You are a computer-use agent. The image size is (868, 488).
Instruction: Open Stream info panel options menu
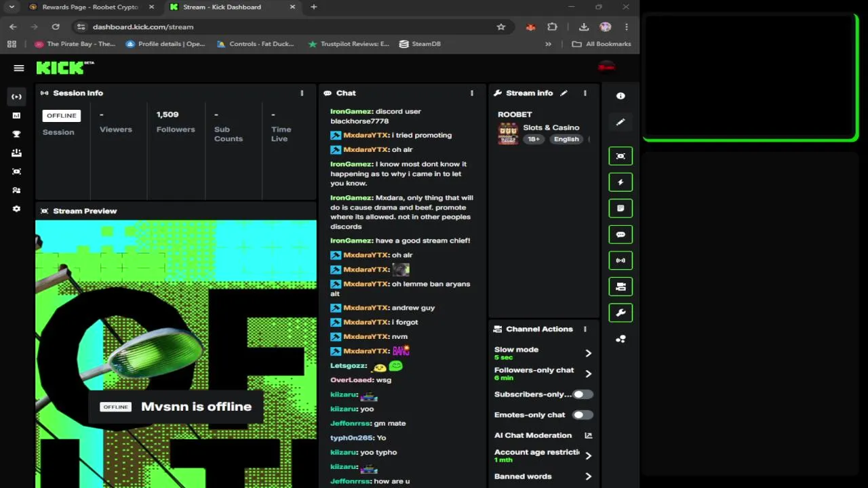coord(585,93)
